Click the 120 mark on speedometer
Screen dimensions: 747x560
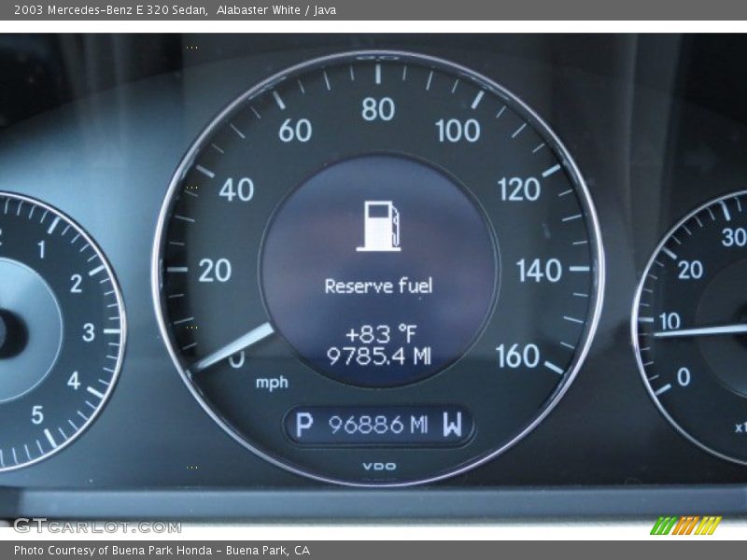pos(519,189)
